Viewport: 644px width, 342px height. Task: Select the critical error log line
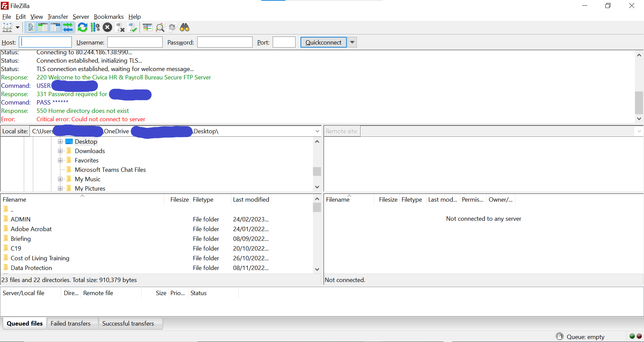(91, 119)
